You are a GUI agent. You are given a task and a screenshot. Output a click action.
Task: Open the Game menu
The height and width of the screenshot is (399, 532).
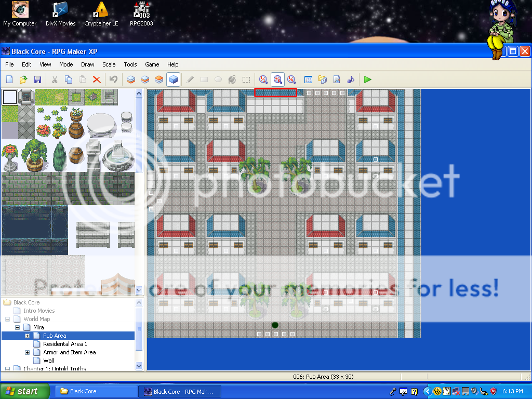click(152, 64)
